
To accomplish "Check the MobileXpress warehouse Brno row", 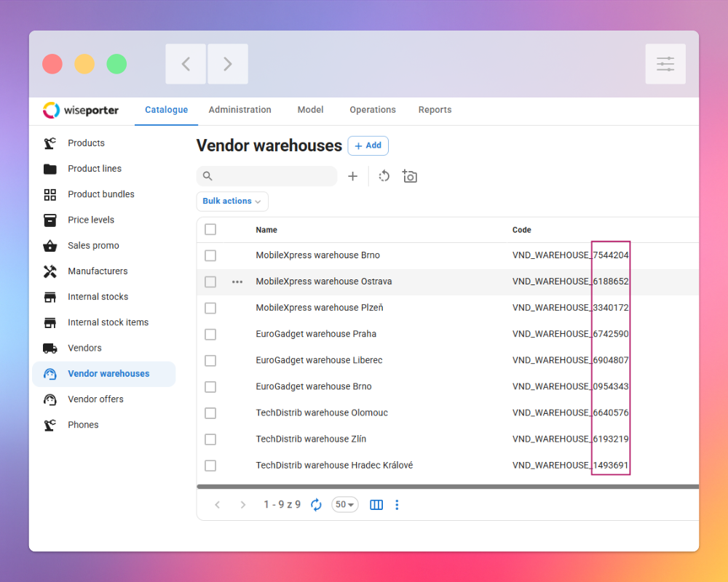I will click(210, 256).
